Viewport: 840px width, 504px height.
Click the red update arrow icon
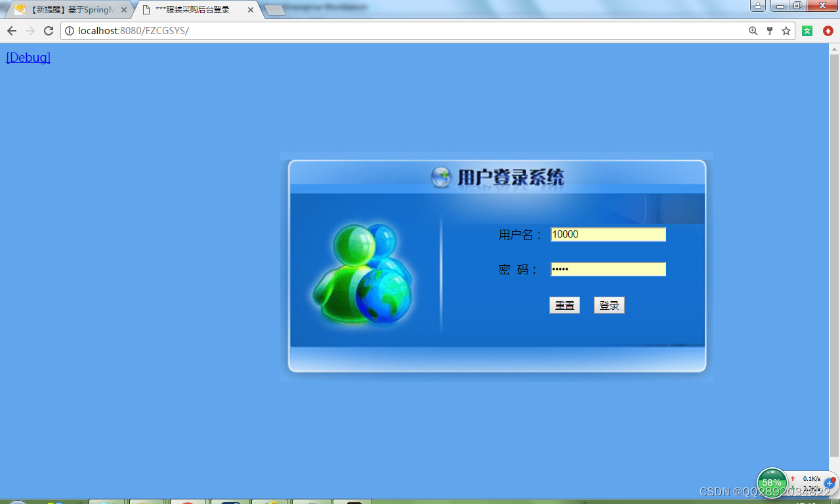[828, 31]
